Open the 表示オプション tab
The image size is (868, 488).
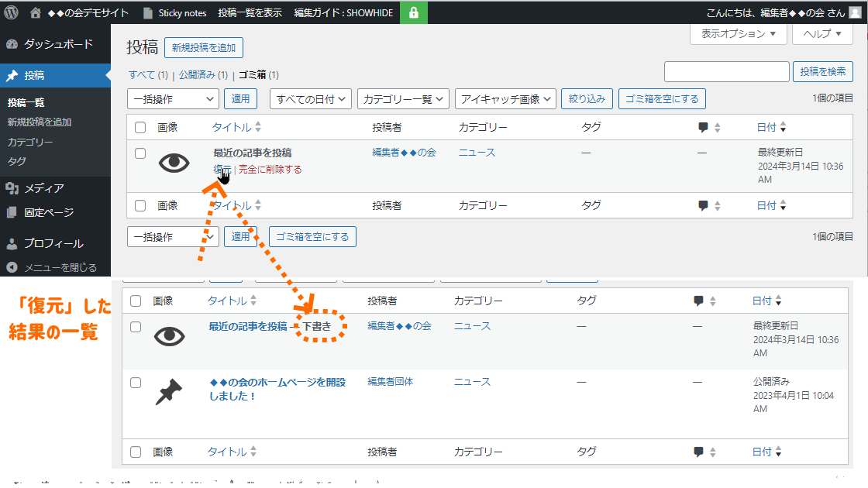[738, 34]
